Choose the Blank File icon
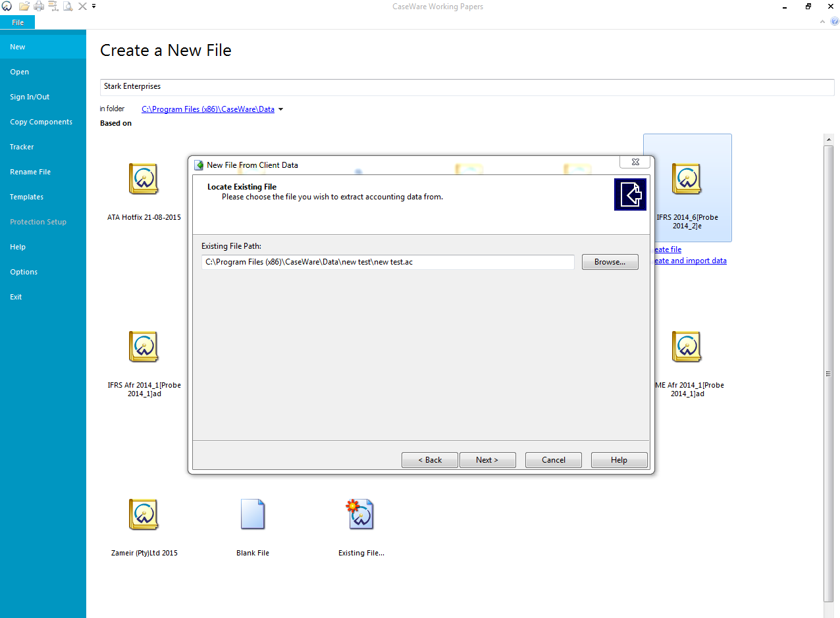 253,514
